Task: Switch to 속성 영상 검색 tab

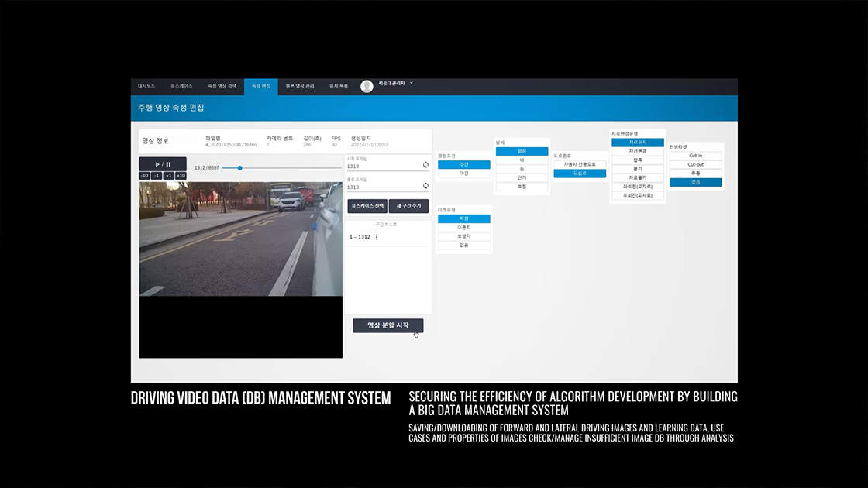Action: click(222, 86)
